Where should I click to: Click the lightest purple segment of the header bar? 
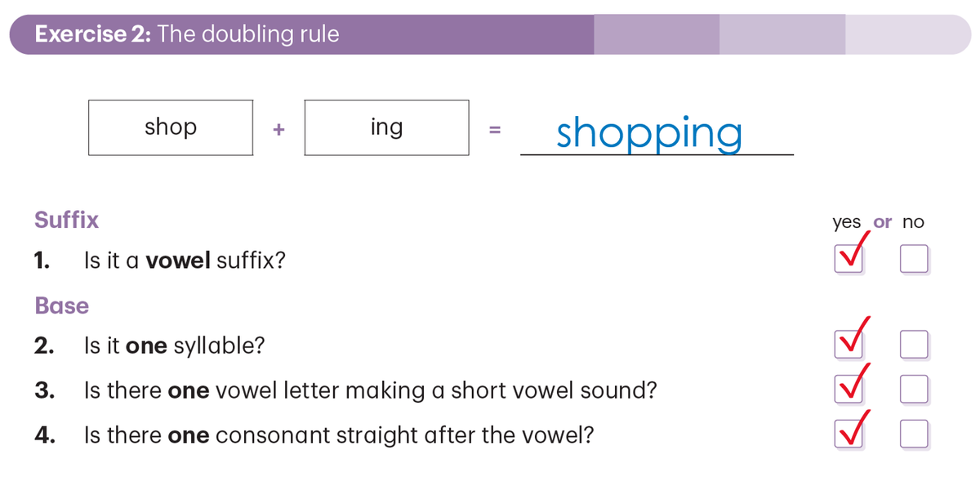coord(906,34)
